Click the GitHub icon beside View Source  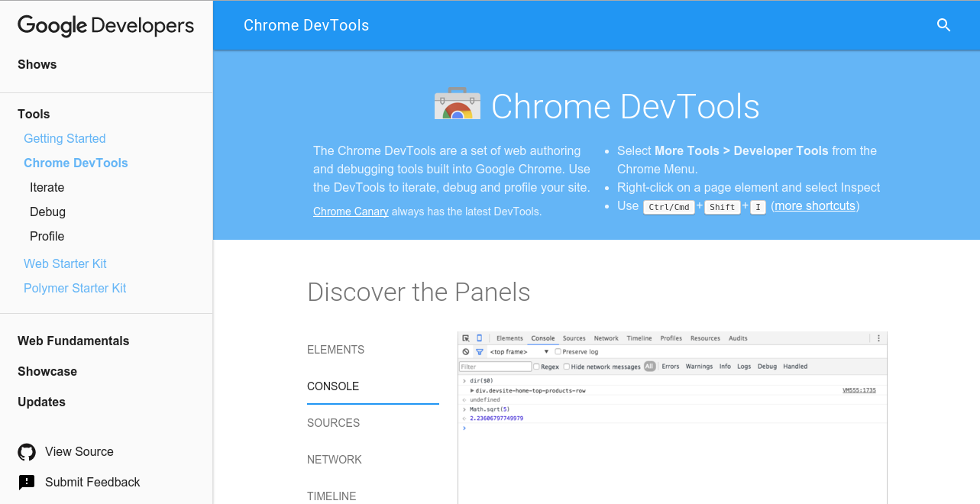pyautogui.click(x=27, y=452)
